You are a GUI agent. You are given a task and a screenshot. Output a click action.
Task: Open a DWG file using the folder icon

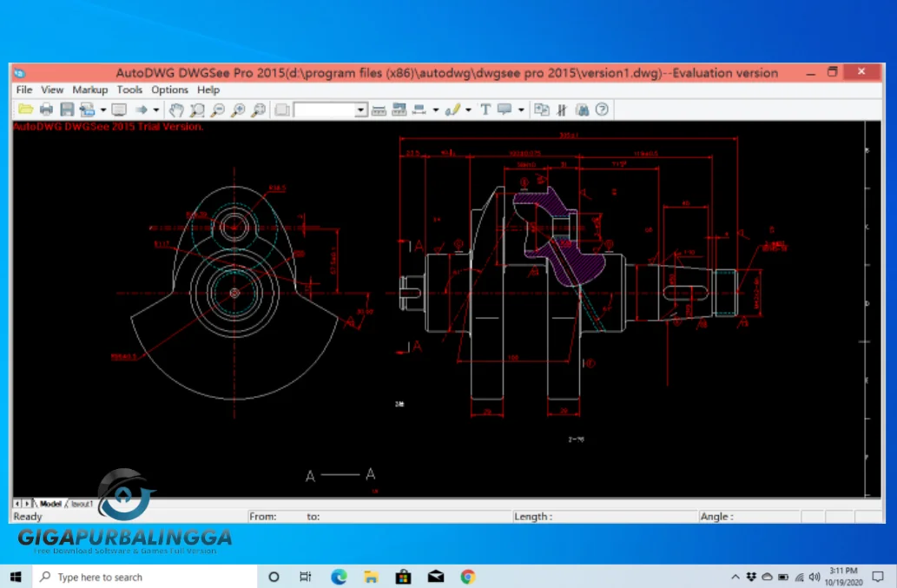tap(27, 109)
